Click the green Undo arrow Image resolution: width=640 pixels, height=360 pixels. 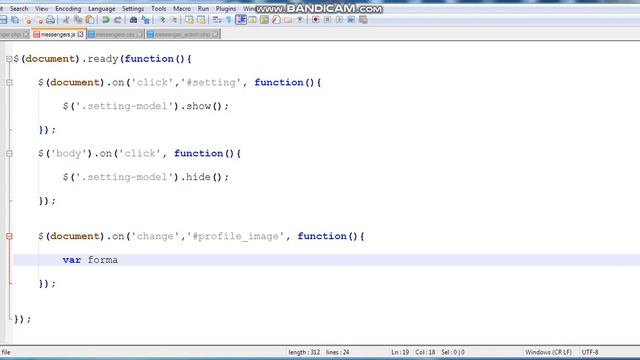coord(106,20)
